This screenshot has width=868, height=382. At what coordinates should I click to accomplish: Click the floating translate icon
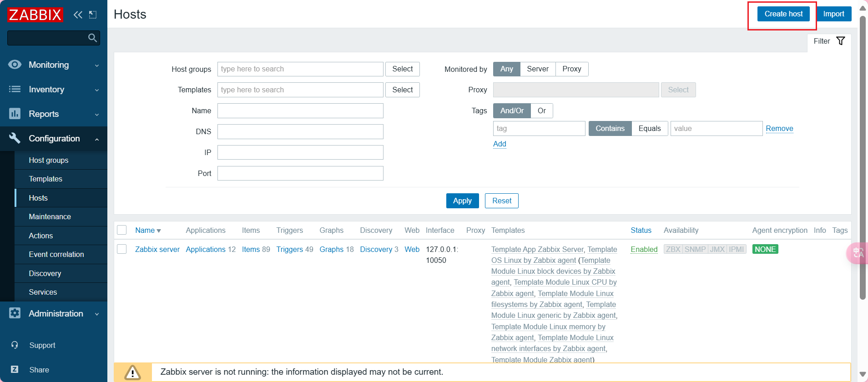(x=857, y=253)
